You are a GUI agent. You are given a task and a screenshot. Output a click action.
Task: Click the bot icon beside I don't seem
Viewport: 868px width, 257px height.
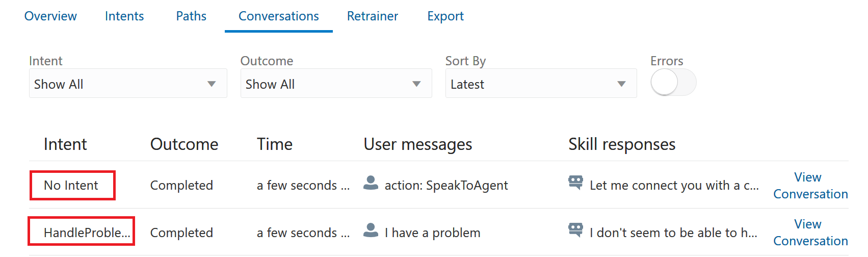tap(575, 230)
